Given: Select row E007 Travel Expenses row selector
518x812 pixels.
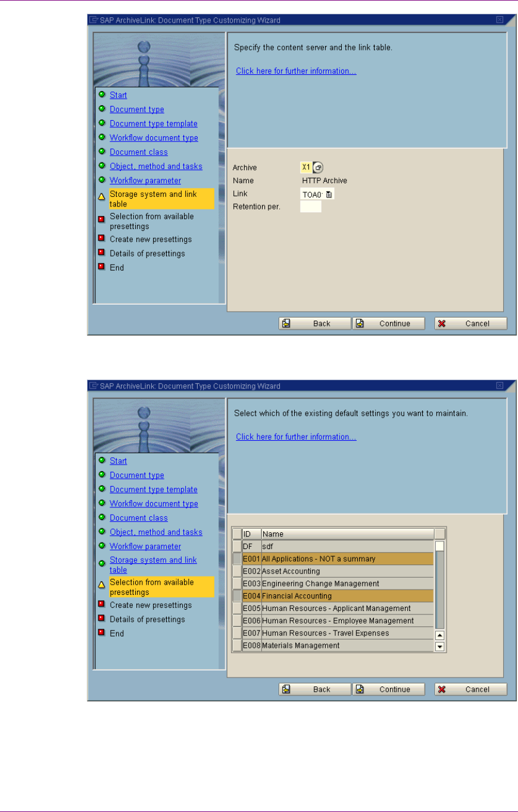Looking at the screenshot, I should [x=237, y=634].
